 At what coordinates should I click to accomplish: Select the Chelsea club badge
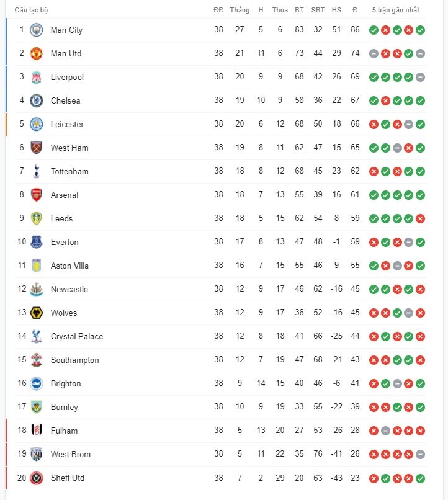(x=37, y=100)
